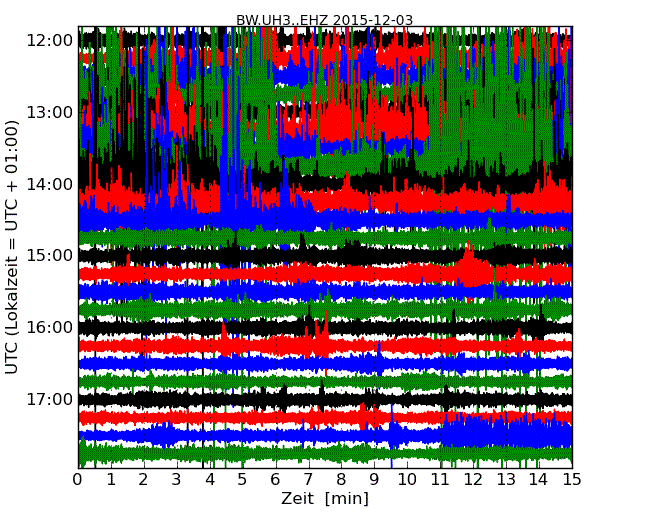The image size is (650, 520).
Task: Click the blue high-amplitude block after minute 11
Action: click(x=506, y=429)
